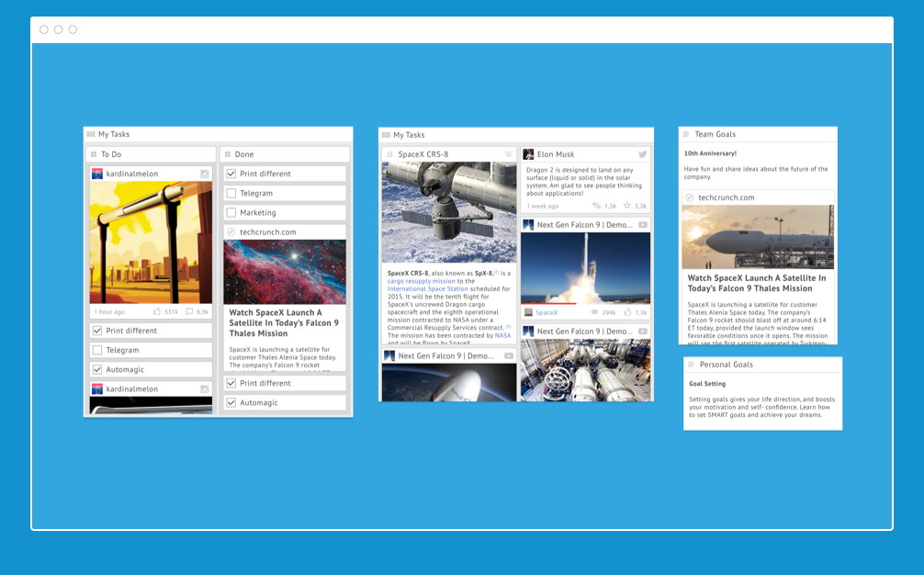
Task: Open the rocket on transporter image in Team Goals
Action: (x=758, y=237)
